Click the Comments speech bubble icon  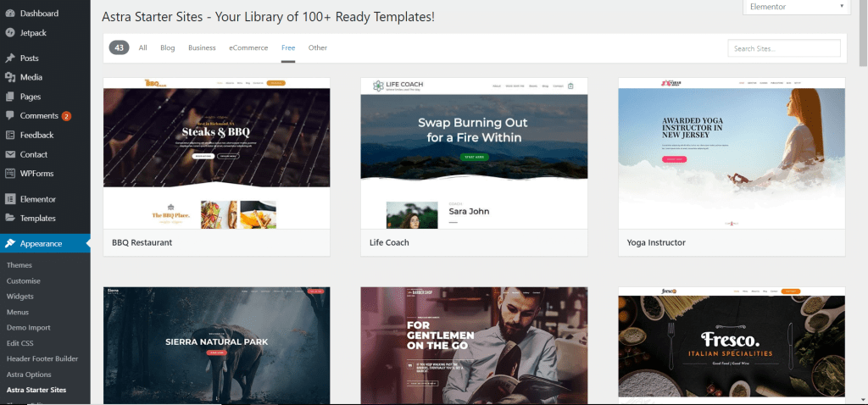(10, 116)
